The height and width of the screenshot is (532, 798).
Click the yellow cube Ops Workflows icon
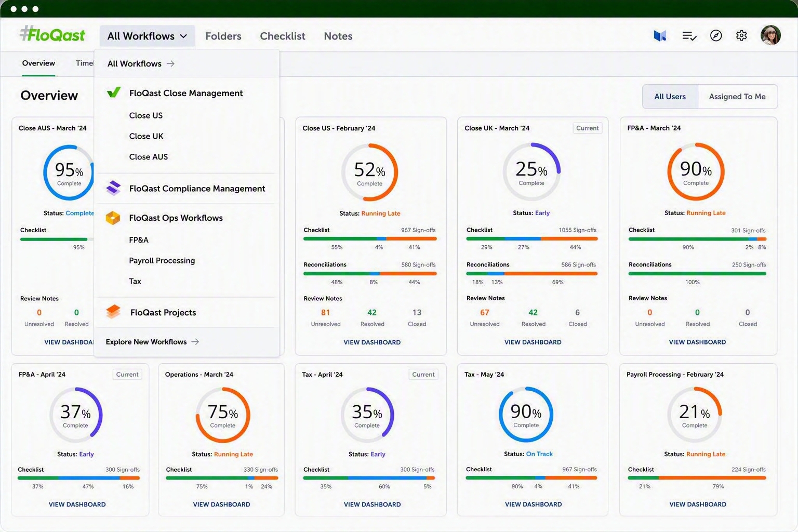click(x=113, y=218)
